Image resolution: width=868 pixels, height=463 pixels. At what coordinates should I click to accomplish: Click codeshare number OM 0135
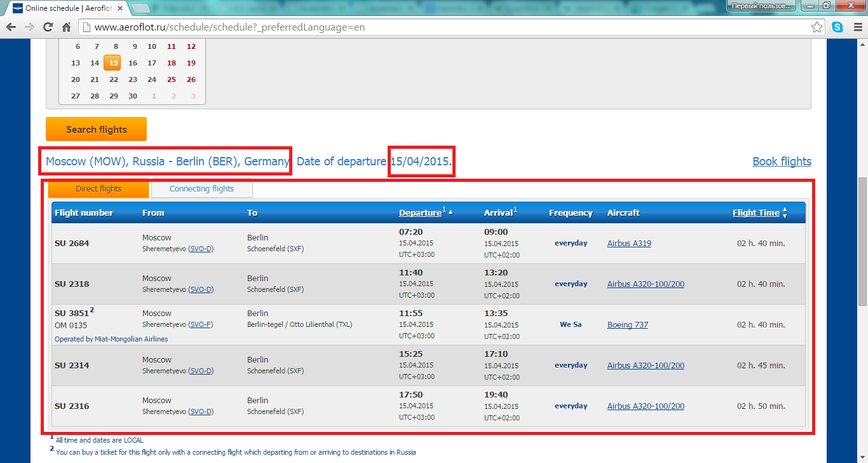71,325
